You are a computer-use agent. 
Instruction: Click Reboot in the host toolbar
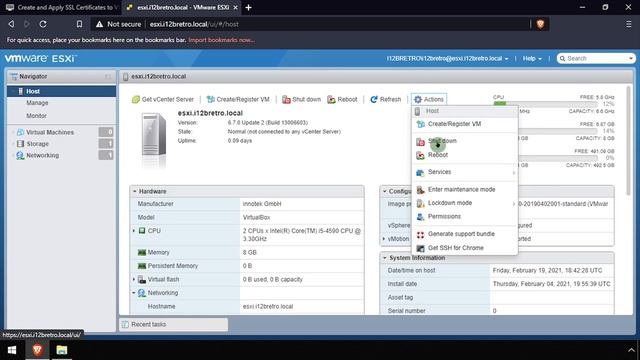(342, 99)
